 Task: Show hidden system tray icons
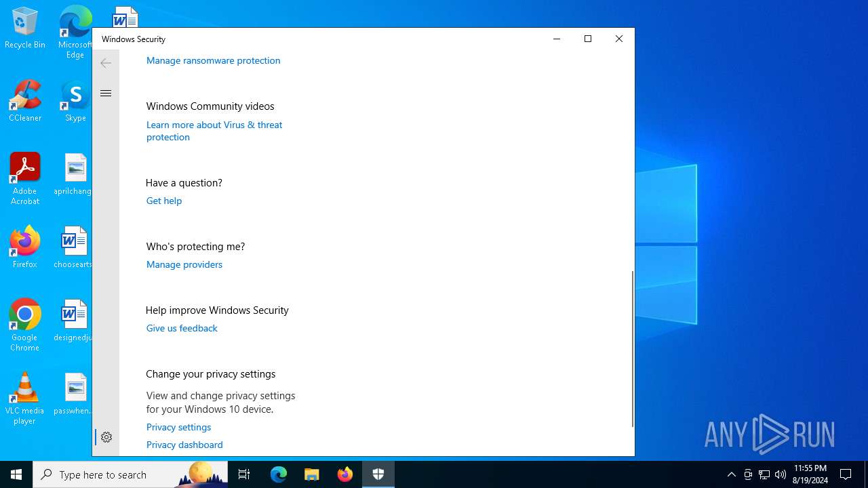click(x=731, y=474)
